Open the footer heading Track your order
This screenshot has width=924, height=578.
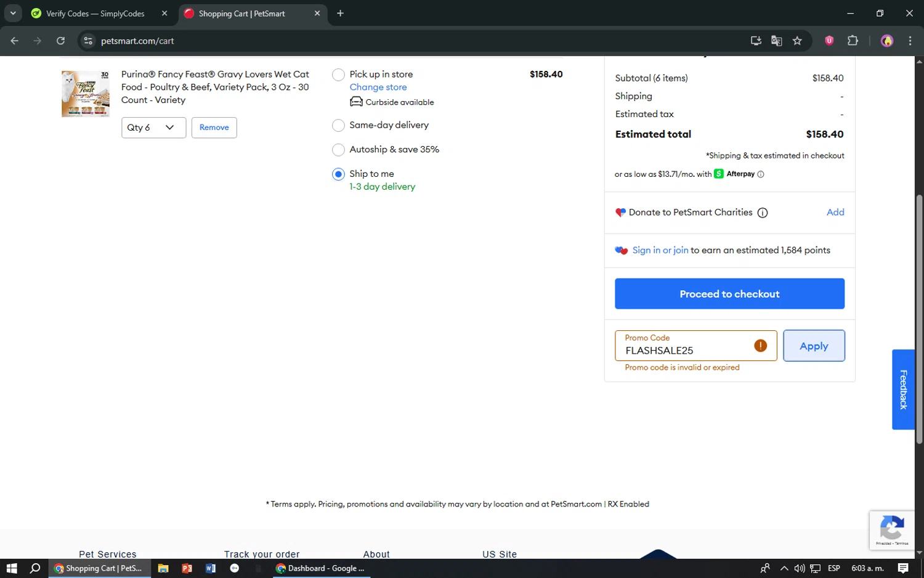(262, 554)
